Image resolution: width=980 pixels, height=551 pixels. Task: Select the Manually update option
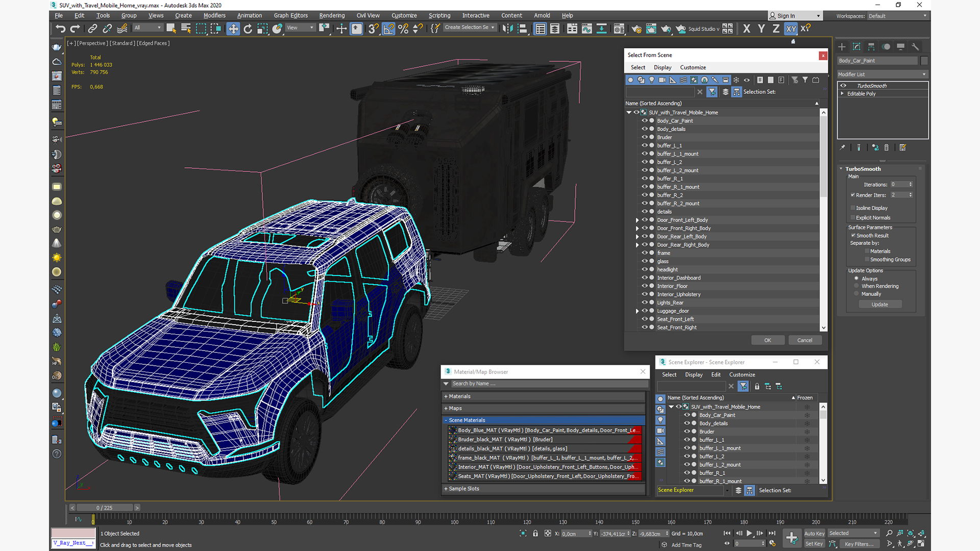[x=856, y=293]
